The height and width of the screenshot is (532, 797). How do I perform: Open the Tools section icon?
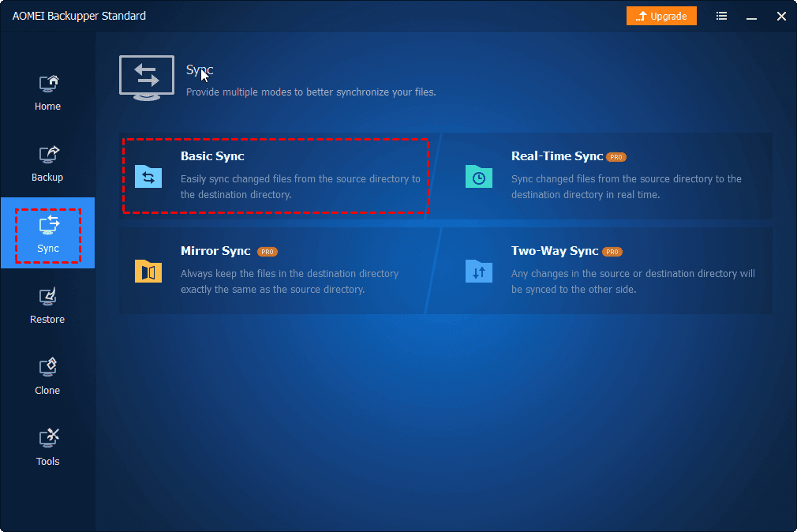pyautogui.click(x=49, y=438)
